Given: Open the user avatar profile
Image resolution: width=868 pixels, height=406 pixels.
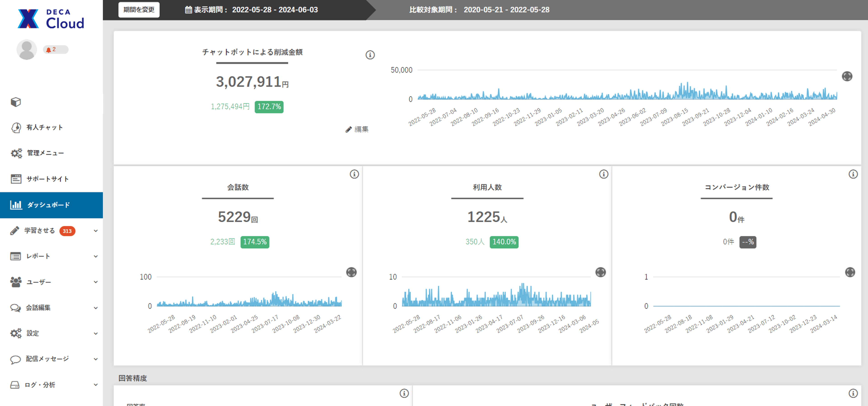Looking at the screenshot, I should click(27, 49).
